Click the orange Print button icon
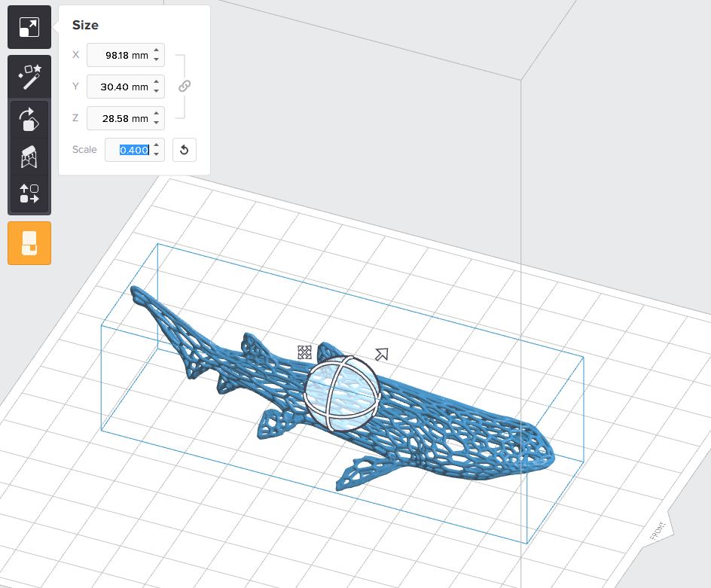 [x=29, y=243]
